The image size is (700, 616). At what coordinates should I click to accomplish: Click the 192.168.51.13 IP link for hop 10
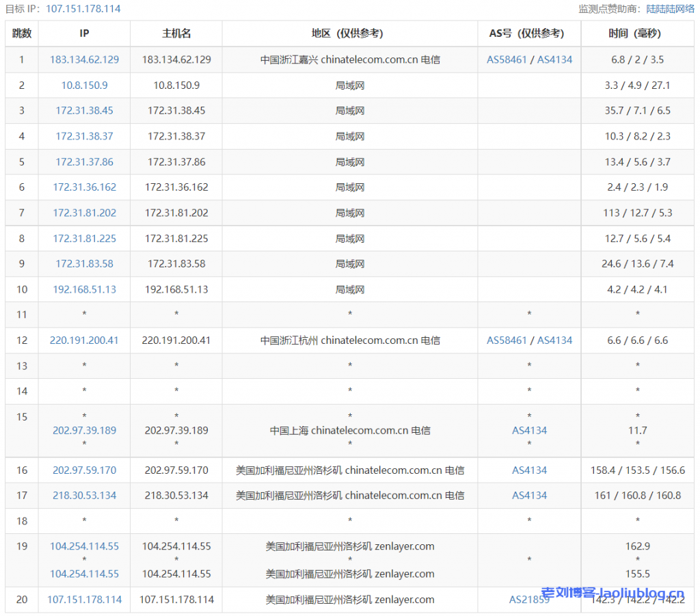tap(84, 289)
